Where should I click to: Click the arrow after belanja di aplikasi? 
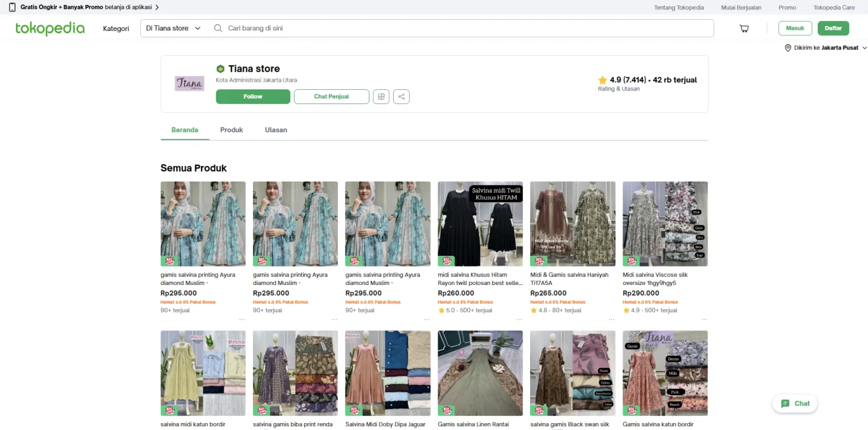point(157,7)
